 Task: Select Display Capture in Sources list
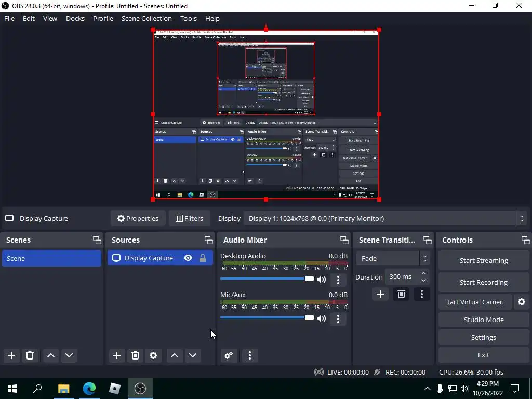[160, 258]
